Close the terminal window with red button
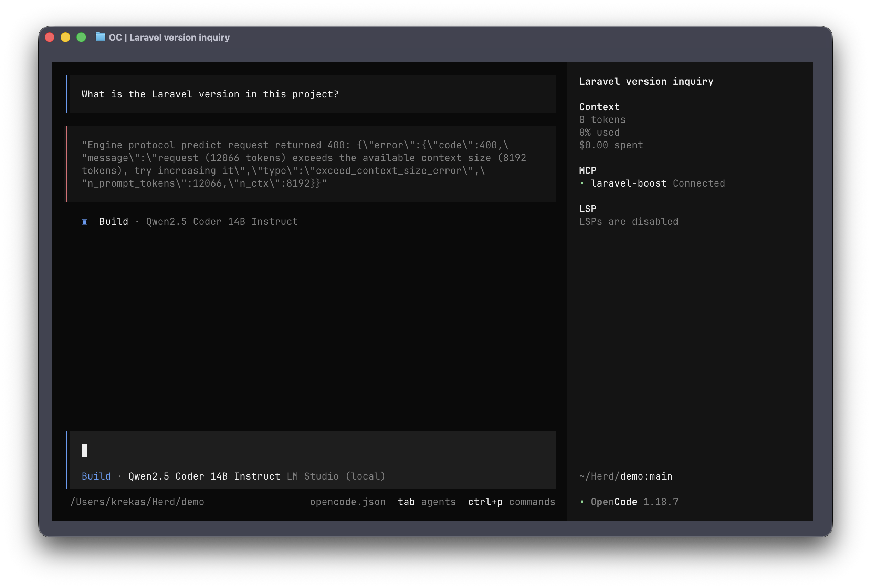Screen dimensions: 871x588 coord(50,37)
